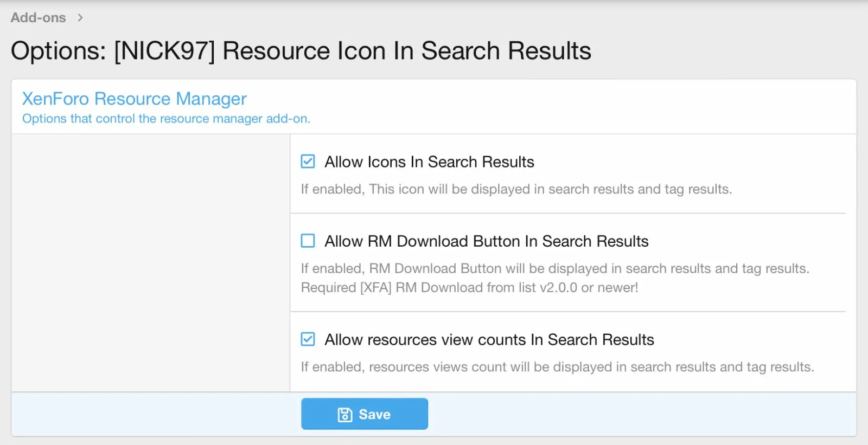Uncheck the Allow resources view counts checkbox
This screenshot has width=868, height=445.
point(308,339)
